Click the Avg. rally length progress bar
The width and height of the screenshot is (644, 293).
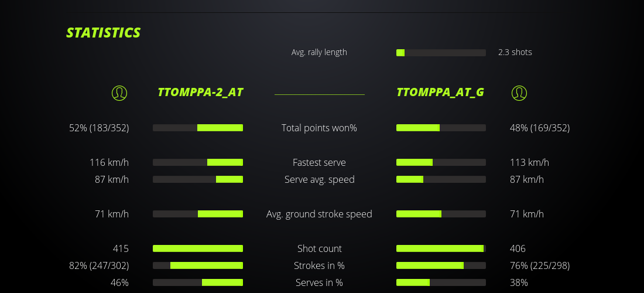[441, 53]
